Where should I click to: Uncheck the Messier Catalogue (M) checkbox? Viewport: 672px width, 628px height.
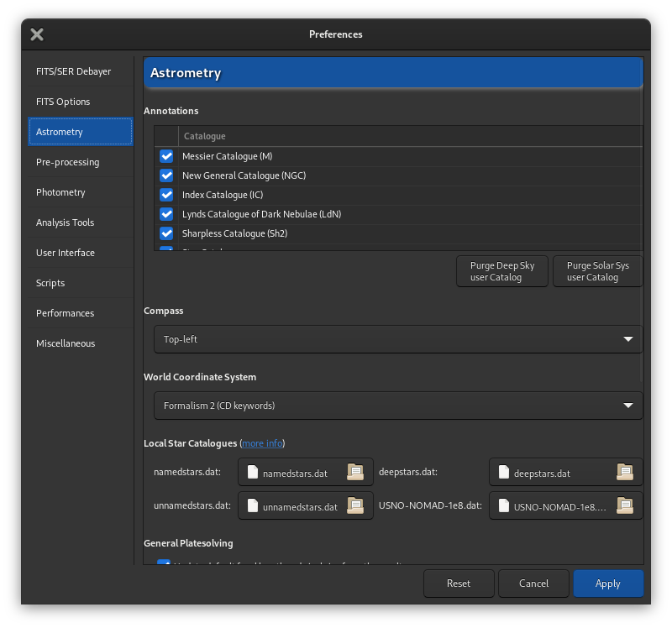166,156
